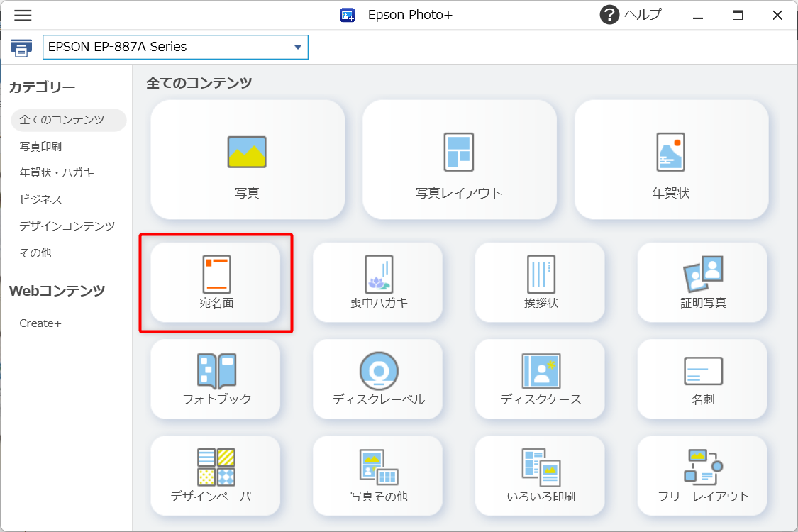Open the フリーレイアウト free layout tile
Viewport: 798px width, 532px height.
(x=702, y=475)
